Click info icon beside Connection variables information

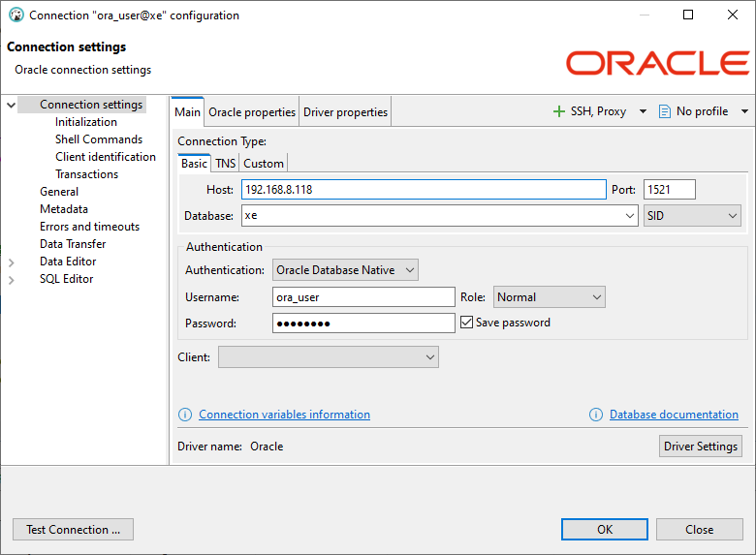pos(185,415)
